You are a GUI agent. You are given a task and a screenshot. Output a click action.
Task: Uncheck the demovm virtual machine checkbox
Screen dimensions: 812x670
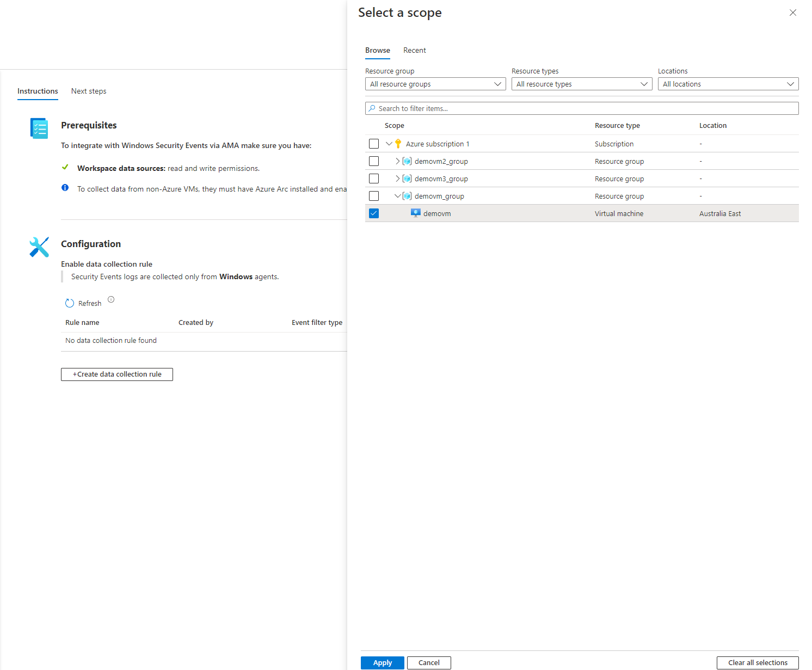tap(373, 213)
